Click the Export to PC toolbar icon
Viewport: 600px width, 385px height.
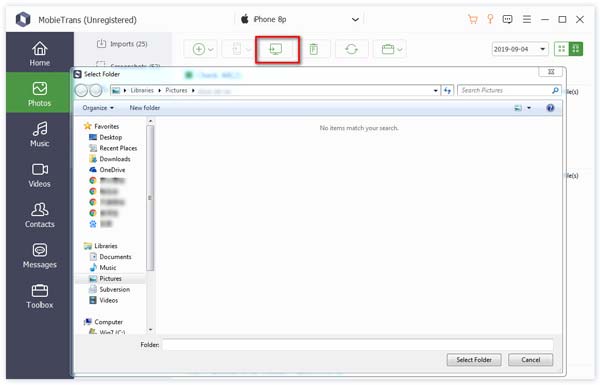(277, 49)
